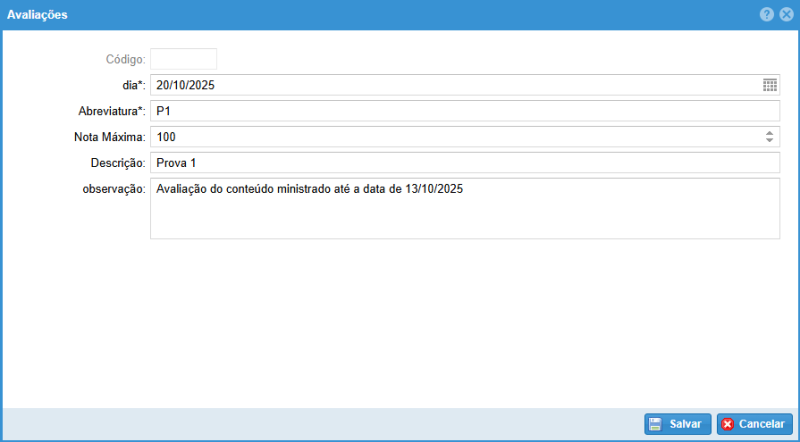
Task: Click the Nota Máxima label
Action: point(110,137)
